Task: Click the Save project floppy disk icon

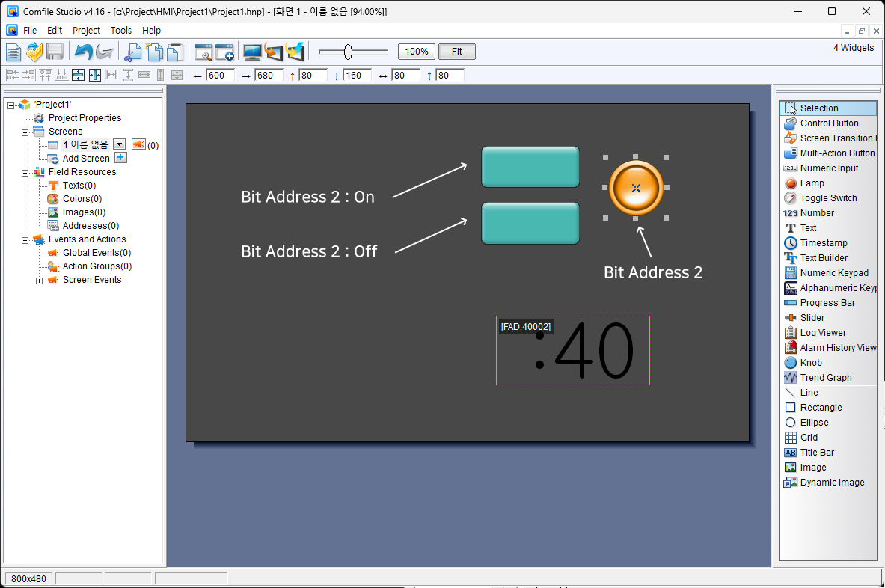Action: tap(55, 52)
